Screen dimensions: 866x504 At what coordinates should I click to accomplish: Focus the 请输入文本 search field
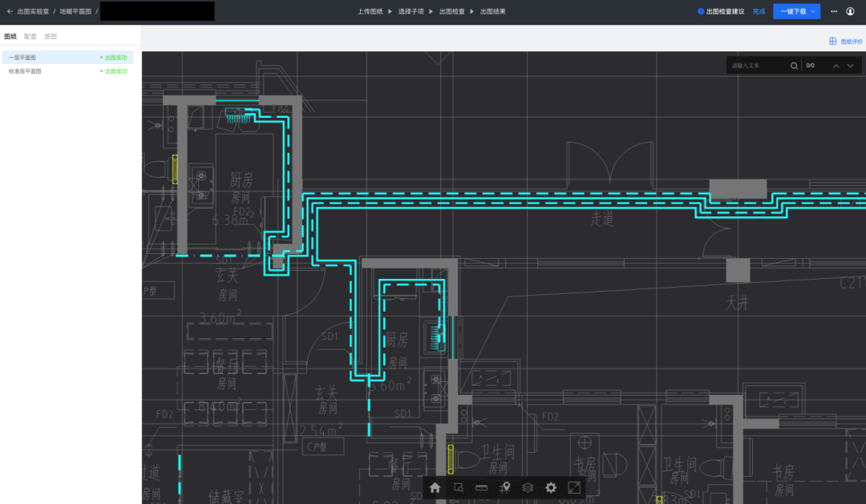[x=758, y=66]
